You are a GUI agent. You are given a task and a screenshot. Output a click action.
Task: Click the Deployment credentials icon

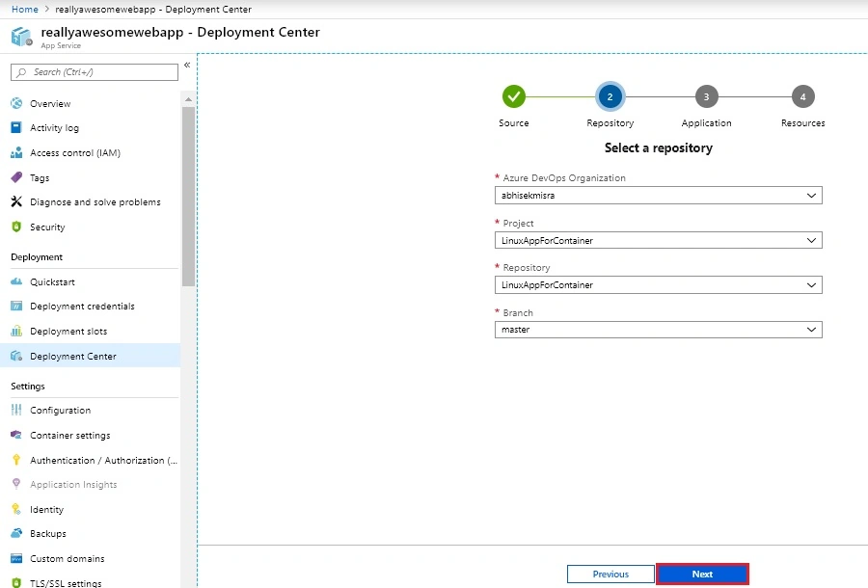coord(16,306)
